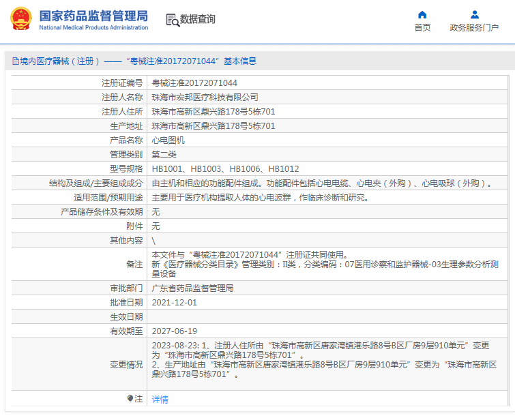
Task: Click the 附件 value 无
Action: pyautogui.click(x=156, y=226)
